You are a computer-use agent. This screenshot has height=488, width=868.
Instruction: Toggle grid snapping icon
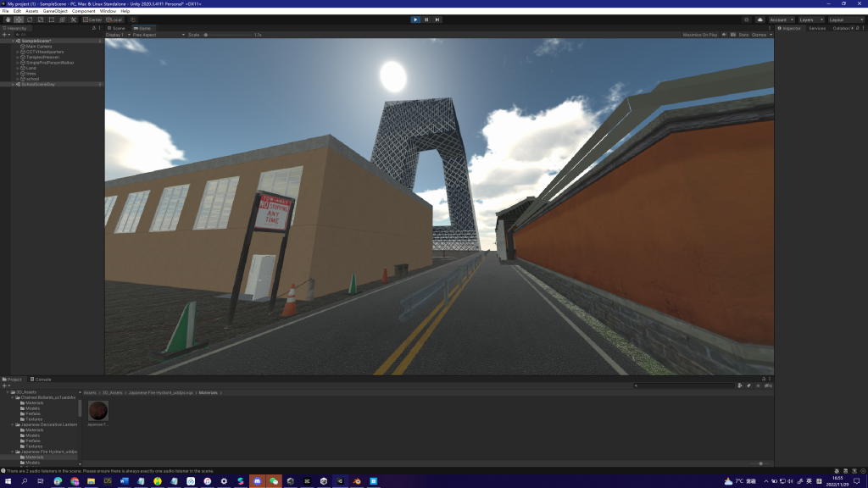(133, 19)
